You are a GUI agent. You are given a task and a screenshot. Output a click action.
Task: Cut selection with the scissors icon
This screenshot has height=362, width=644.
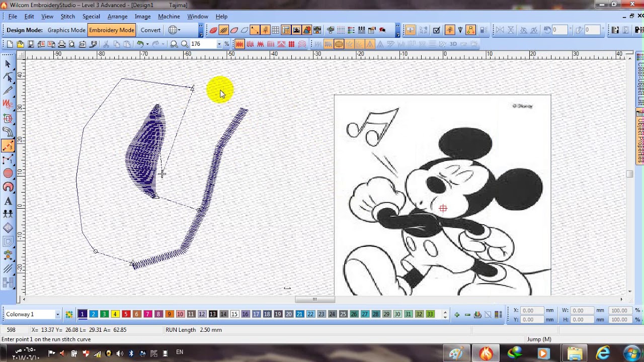tap(106, 44)
